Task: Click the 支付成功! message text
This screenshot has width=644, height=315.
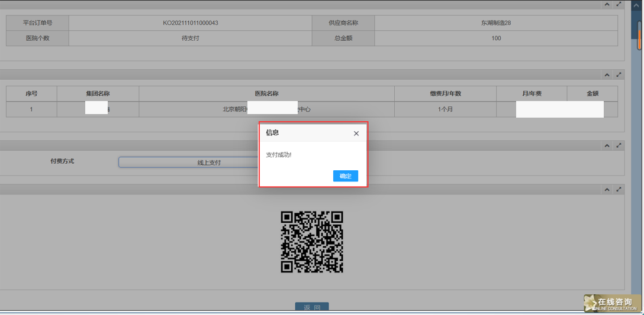Action: click(279, 155)
